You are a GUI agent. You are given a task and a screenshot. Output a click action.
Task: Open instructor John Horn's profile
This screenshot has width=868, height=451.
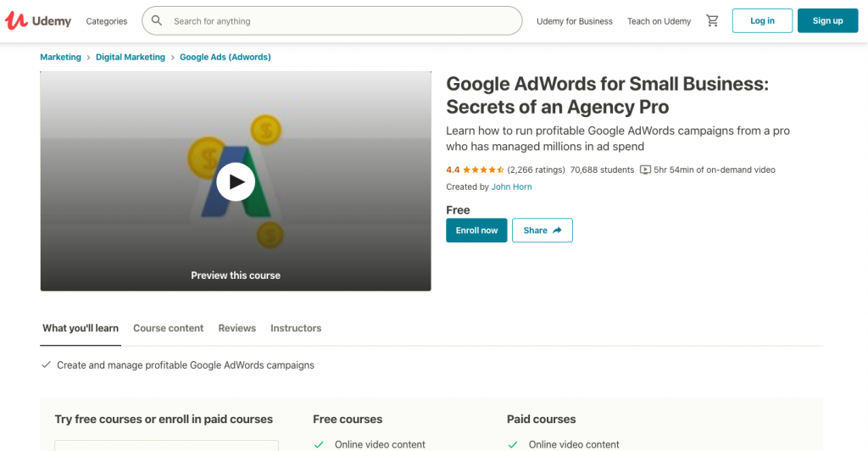511,187
